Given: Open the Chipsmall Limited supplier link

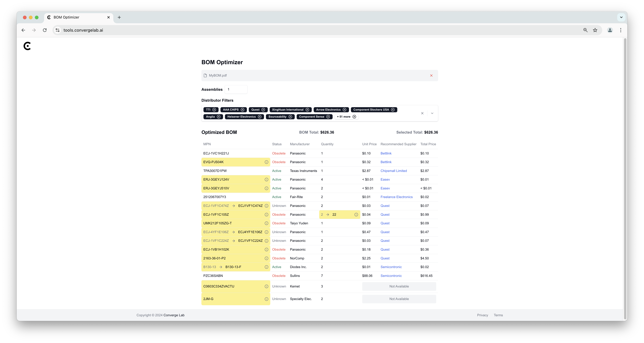Looking at the screenshot, I should (x=394, y=171).
